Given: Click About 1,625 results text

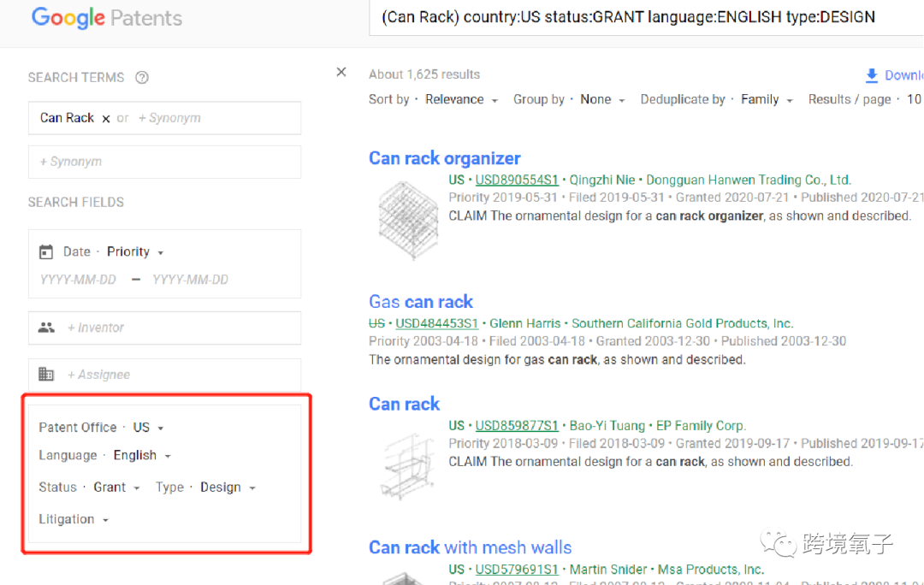Looking at the screenshot, I should 424,74.
